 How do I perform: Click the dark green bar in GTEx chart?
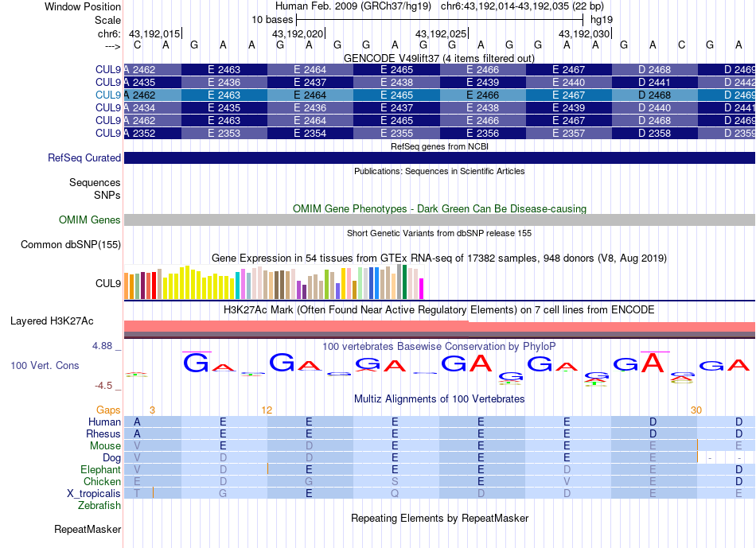coord(404,282)
